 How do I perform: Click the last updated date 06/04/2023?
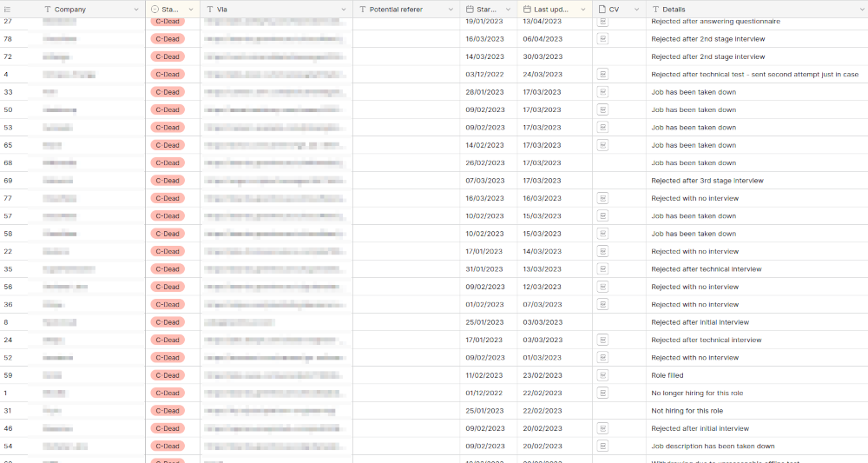[x=542, y=39]
